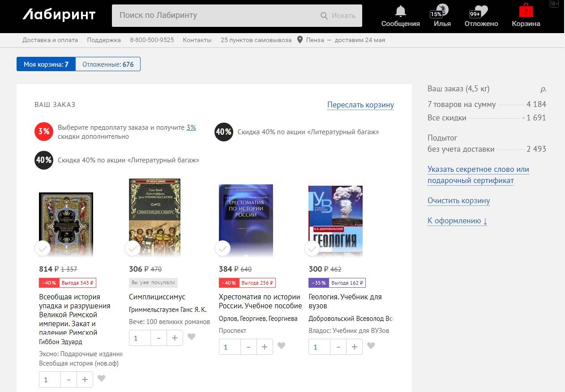
Task: Click the Лабиринт logo
Action: (x=59, y=15)
